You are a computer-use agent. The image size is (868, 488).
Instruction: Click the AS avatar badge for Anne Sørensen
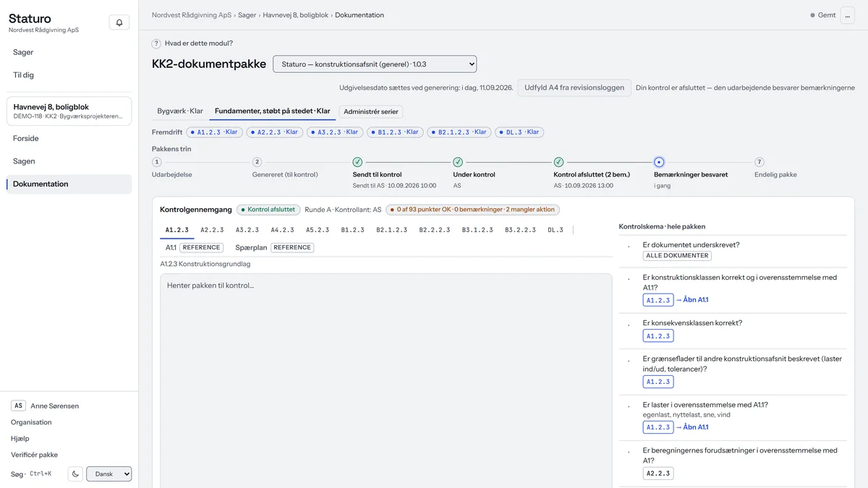(19, 406)
